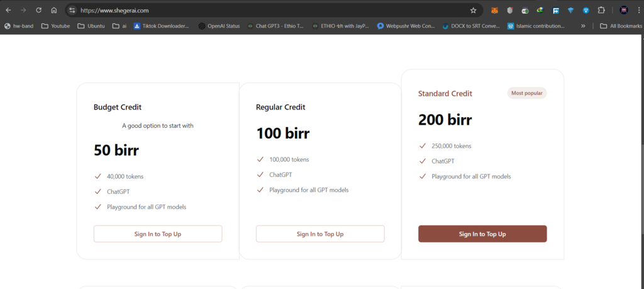Click the browser Home icon

tap(54, 10)
